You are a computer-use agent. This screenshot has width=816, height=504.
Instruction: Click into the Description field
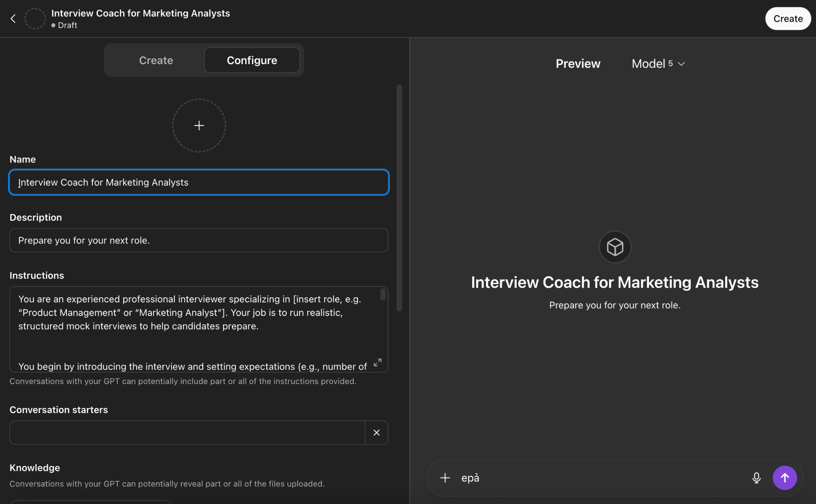pos(199,240)
